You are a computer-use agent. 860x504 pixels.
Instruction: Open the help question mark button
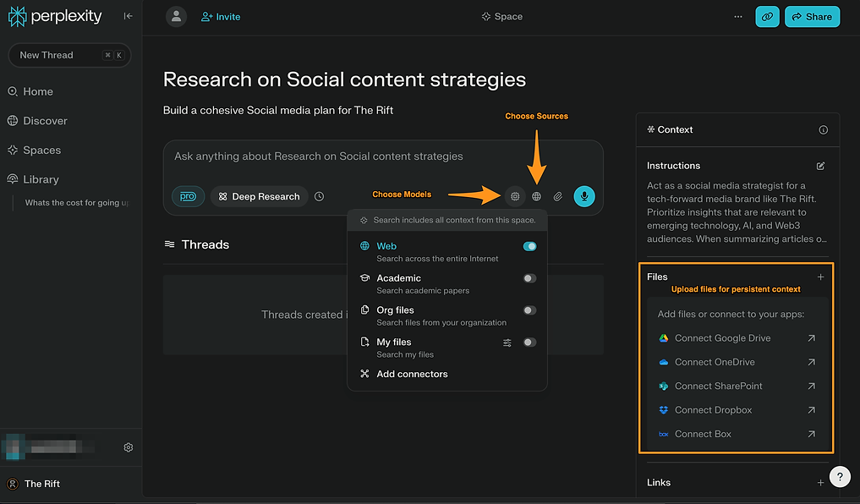click(x=840, y=477)
